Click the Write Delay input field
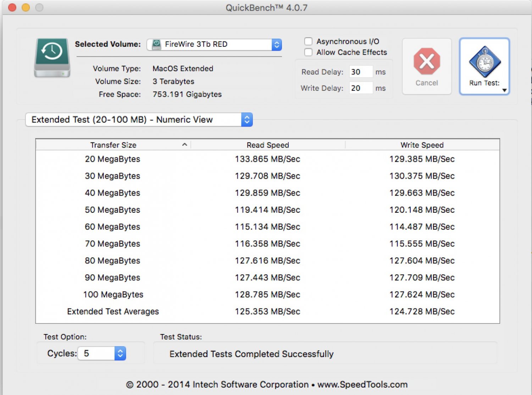 [361, 88]
